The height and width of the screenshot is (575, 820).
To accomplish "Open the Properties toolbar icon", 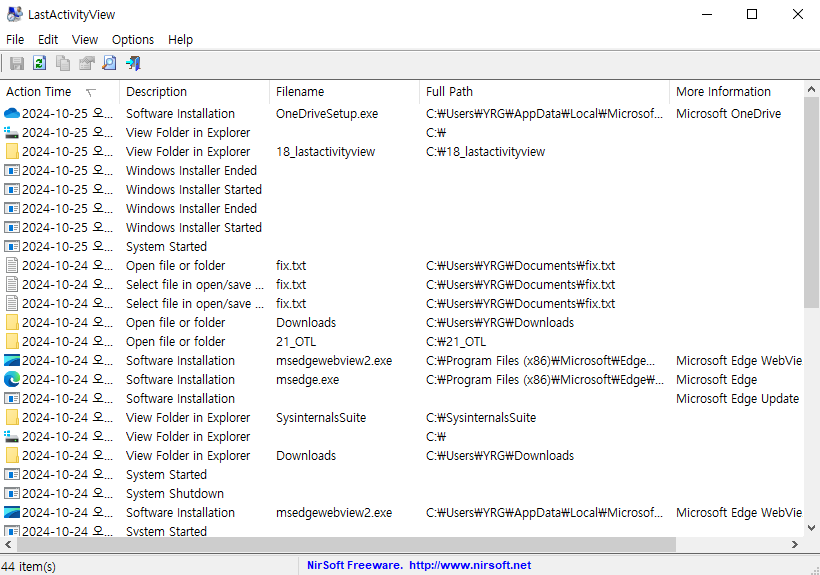I will coord(86,63).
